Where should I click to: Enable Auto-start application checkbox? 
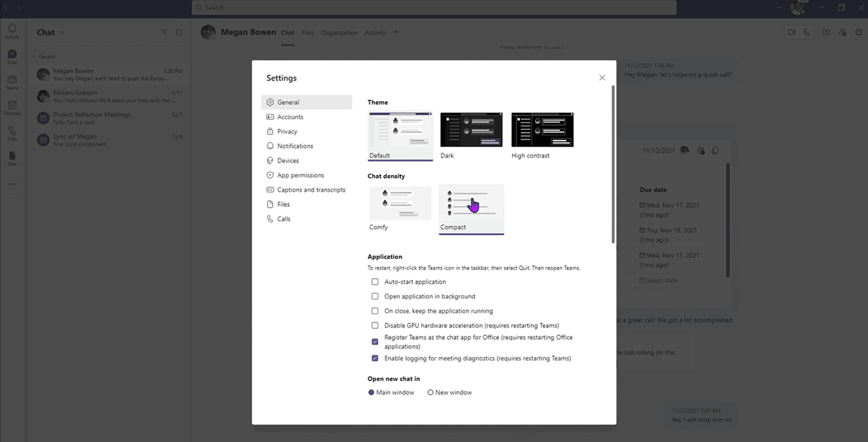point(375,282)
